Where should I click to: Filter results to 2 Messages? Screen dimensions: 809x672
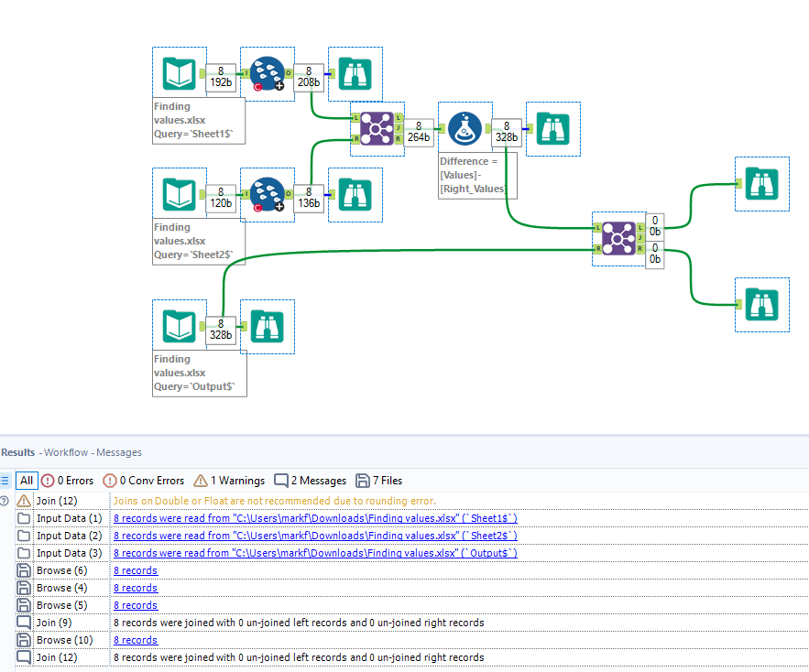310,481
